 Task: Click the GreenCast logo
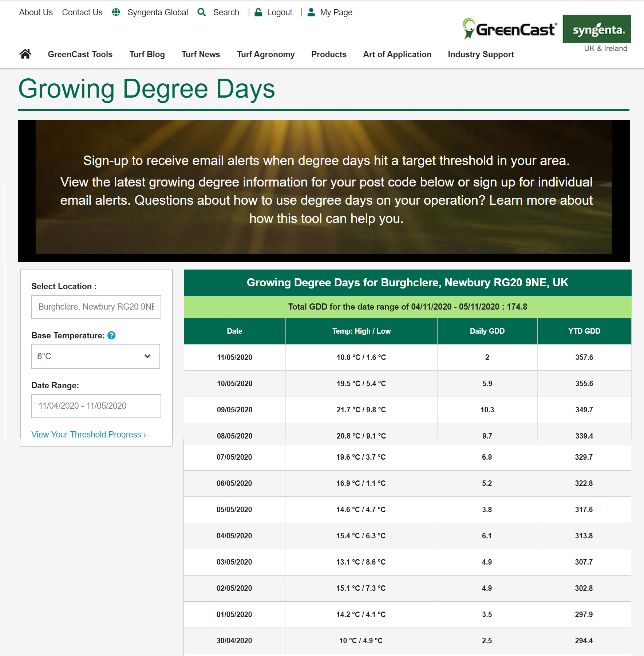click(x=510, y=29)
